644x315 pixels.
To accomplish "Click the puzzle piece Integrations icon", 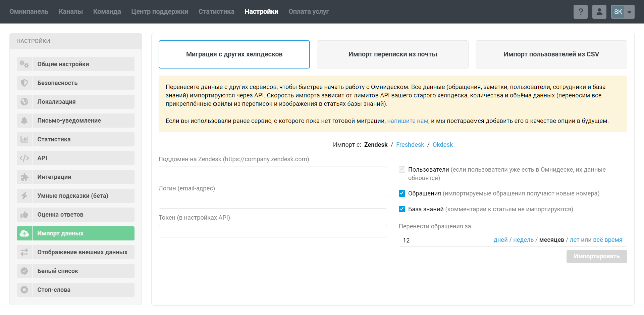I will tap(24, 177).
